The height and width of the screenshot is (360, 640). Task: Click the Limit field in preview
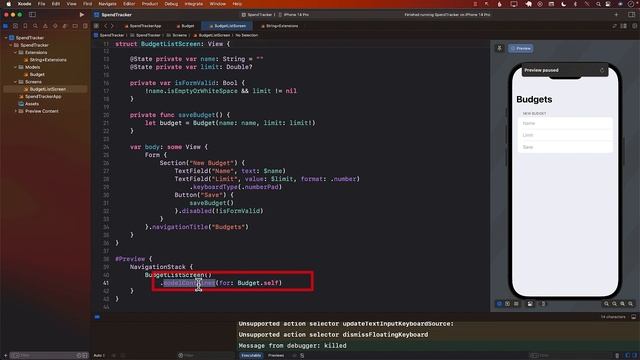(565, 135)
